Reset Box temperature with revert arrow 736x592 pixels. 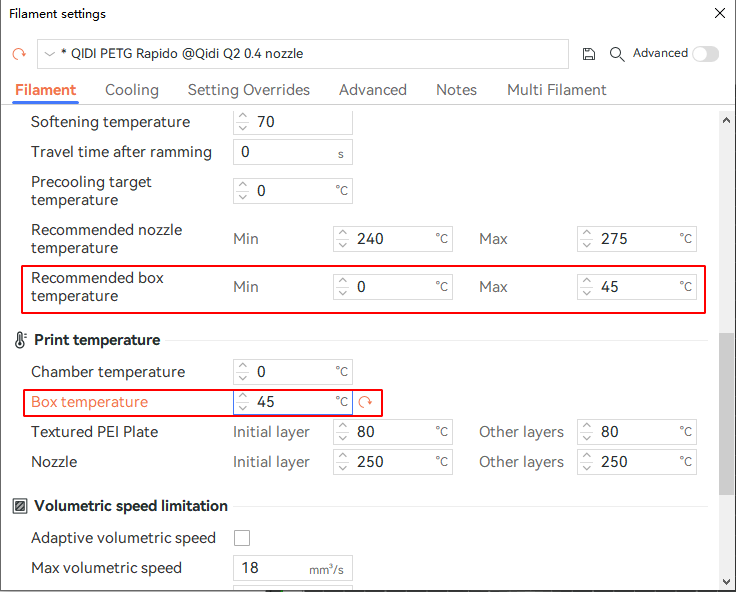(366, 402)
